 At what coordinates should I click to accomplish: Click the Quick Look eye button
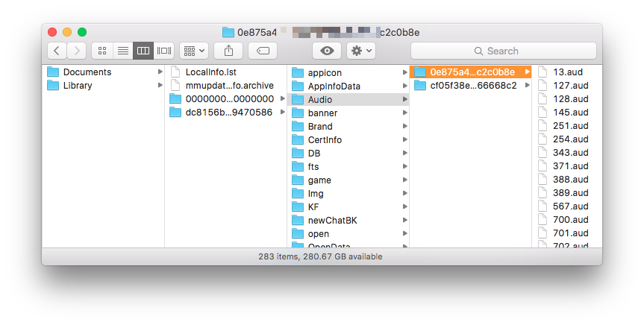point(327,51)
